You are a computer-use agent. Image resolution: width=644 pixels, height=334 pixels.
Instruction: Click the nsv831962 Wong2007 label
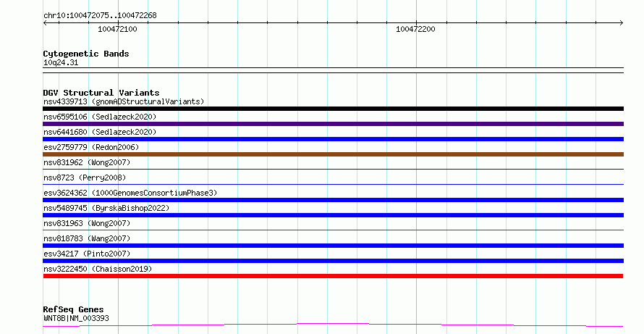tap(87, 162)
